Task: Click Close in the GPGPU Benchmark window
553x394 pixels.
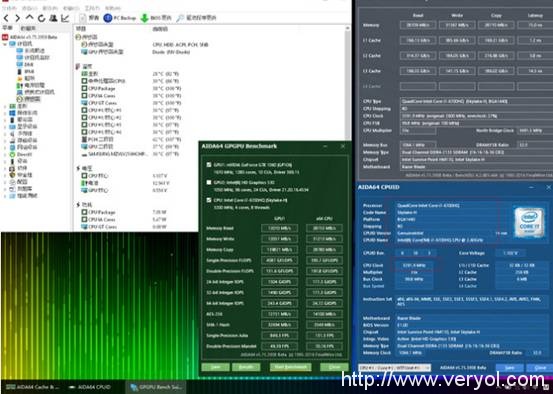Action: tap(334, 367)
